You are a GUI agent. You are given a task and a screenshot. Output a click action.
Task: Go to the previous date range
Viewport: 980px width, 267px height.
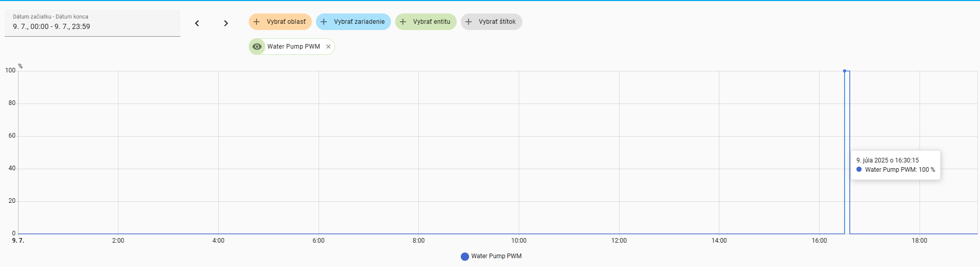197,23
